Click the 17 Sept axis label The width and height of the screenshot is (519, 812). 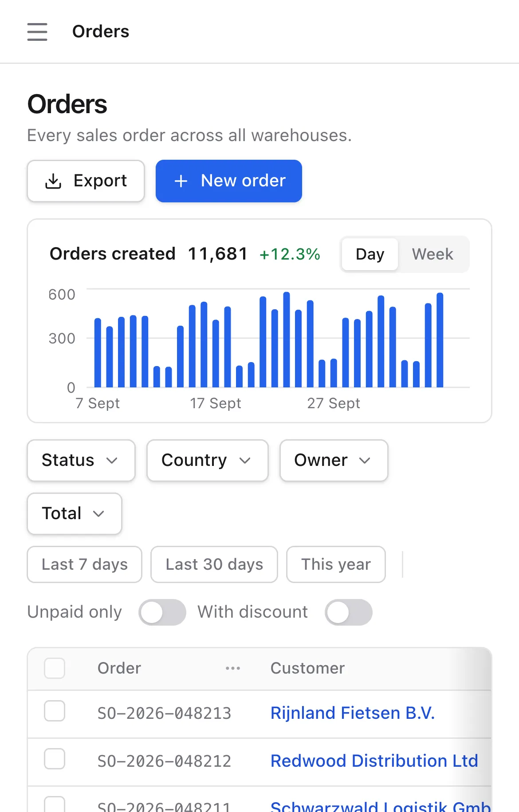[x=216, y=403]
